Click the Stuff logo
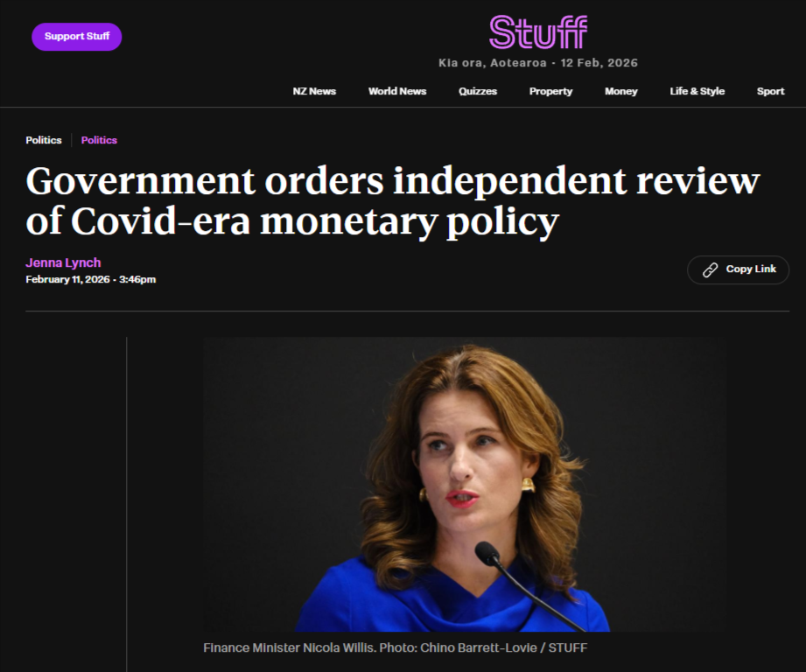Screen dimensions: 806x672 [x=537, y=32]
